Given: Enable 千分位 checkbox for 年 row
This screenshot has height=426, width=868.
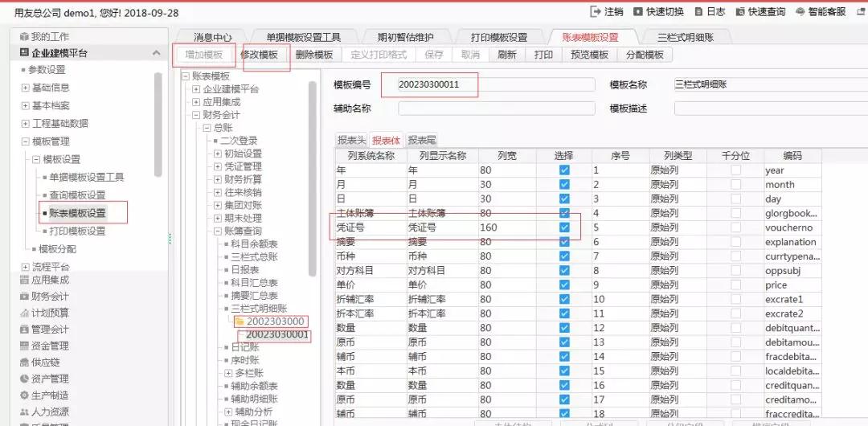Looking at the screenshot, I should pos(736,170).
